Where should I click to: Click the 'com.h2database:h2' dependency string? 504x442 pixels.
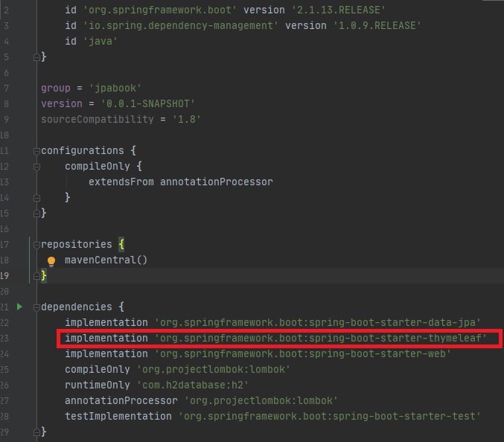[192, 385]
